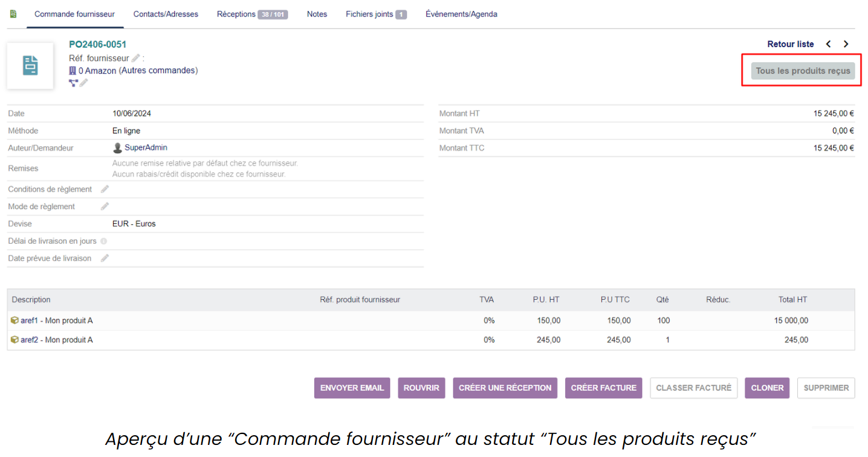Select the 15 000,00 total cell
This screenshot has width=868, height=457.
[791, 320]
